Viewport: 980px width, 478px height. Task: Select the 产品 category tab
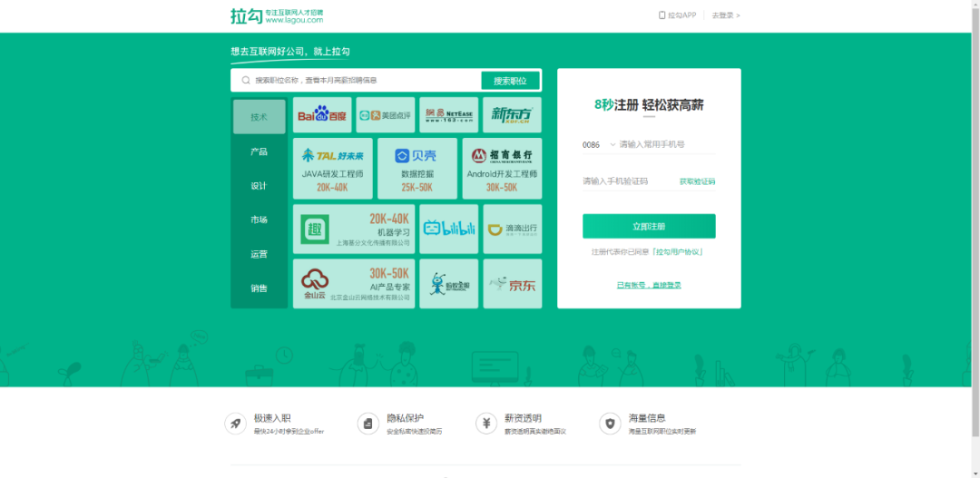[260, 151]
